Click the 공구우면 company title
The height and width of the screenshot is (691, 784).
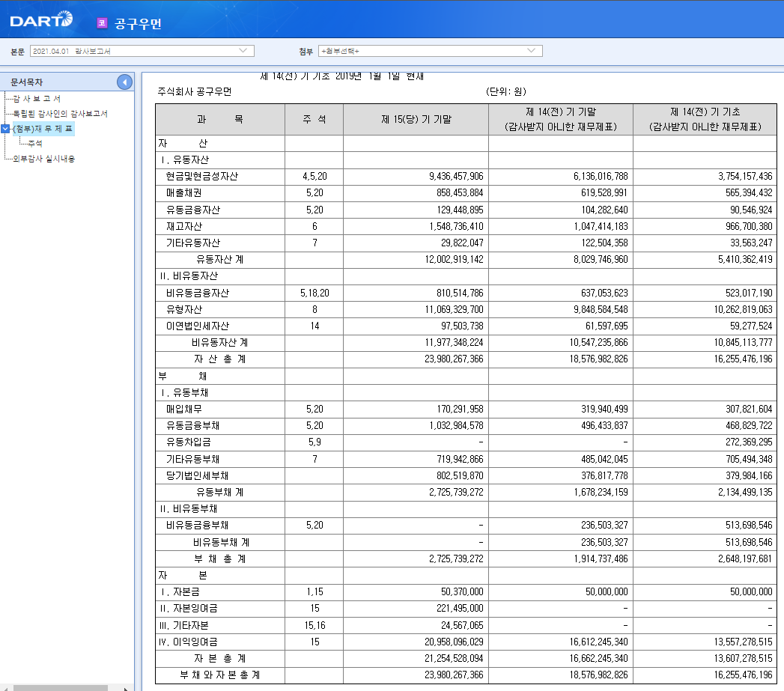[138, 23]
